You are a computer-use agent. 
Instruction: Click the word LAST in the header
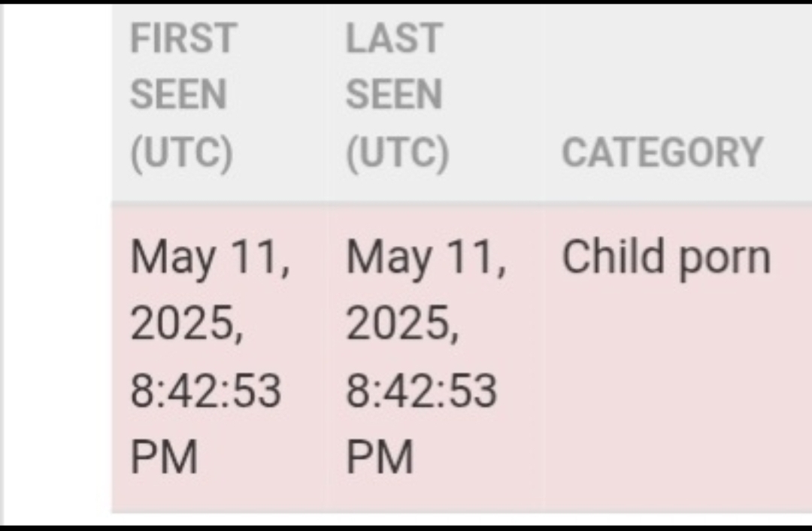(394, 38)
